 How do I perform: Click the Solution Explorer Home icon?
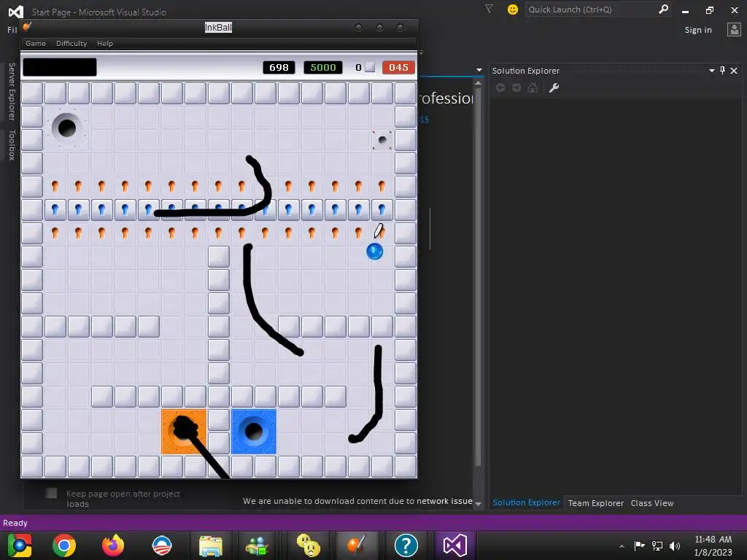533,87
